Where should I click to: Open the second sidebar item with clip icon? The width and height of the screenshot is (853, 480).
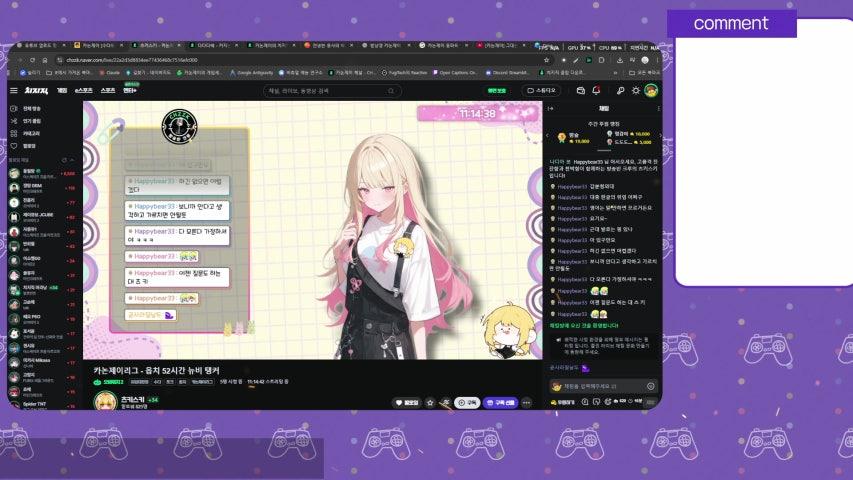(x=26, y=121)
